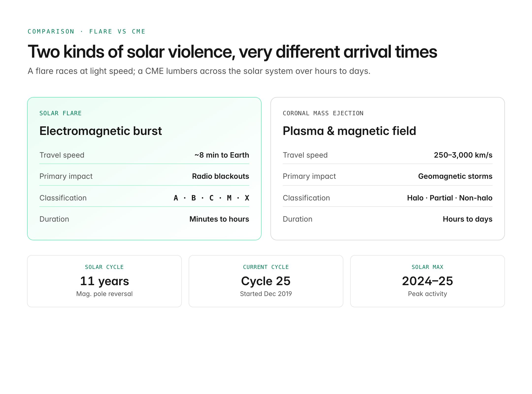Click 'Primary impact' label in Solar Flare card
532x394 pixels.
(66, 176)
